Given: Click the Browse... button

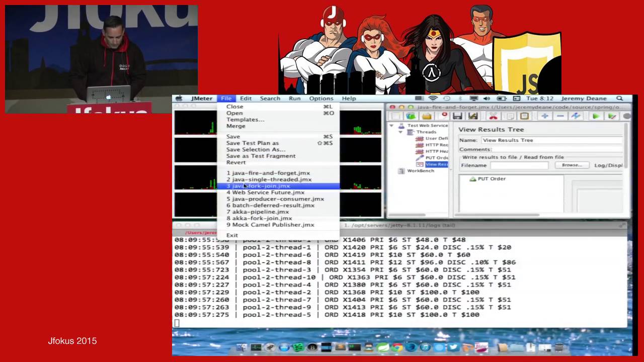Looking at the screenshot, I should (x=572, y=165).
